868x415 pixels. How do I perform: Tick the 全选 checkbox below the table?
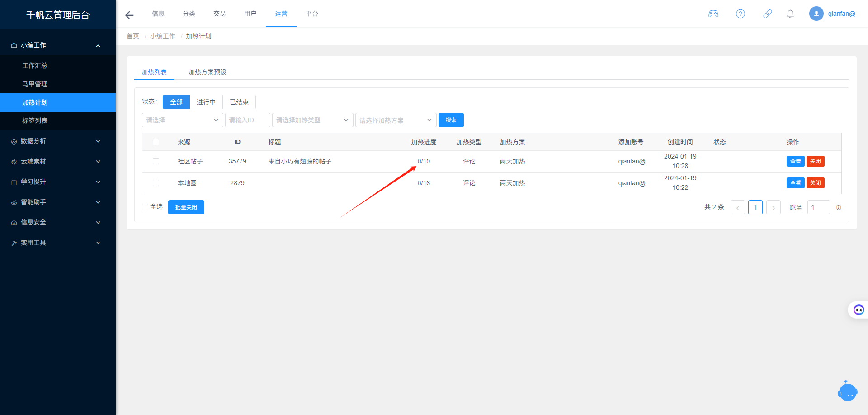145,207
